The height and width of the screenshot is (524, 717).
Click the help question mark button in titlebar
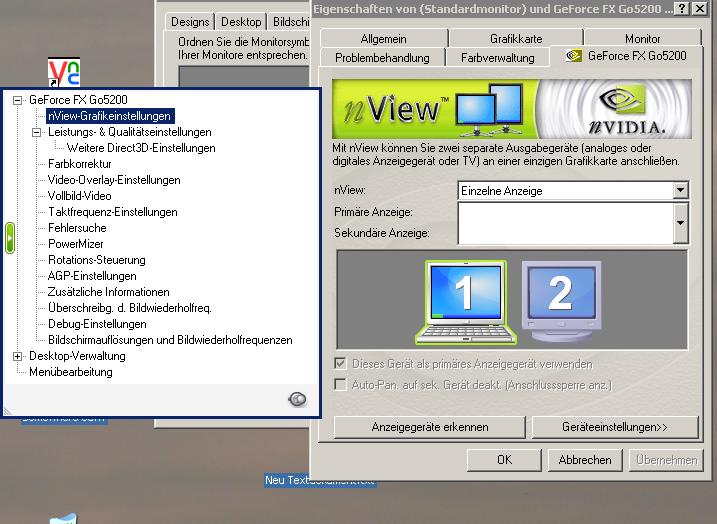click(x=682, y=8)
